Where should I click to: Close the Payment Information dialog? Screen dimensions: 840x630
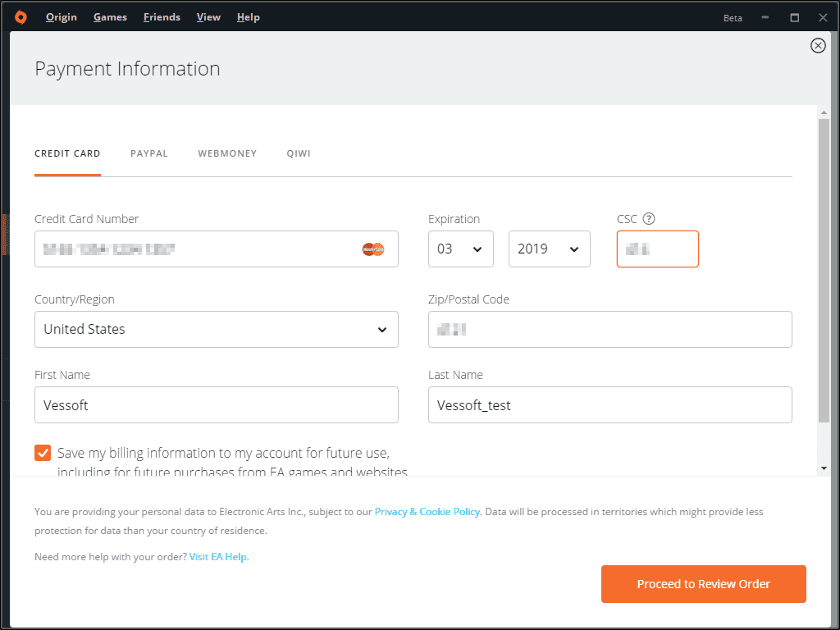818,46
